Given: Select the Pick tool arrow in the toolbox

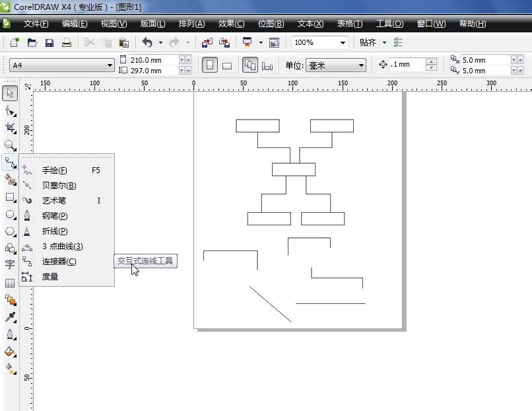Looking at the screenshot, I should (x=10, y=93).
